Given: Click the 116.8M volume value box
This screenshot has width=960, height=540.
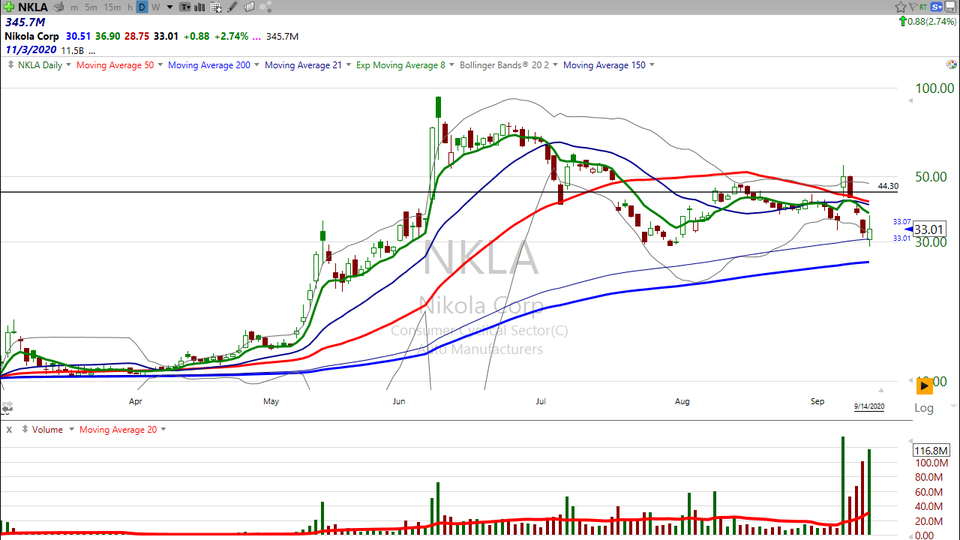Looking at the screenshot, I should click(x=931, y=451).
